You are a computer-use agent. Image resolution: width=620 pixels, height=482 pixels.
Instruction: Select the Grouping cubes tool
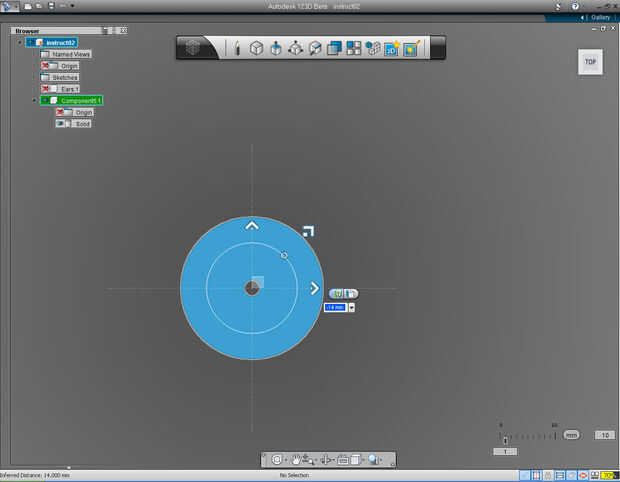372,48
